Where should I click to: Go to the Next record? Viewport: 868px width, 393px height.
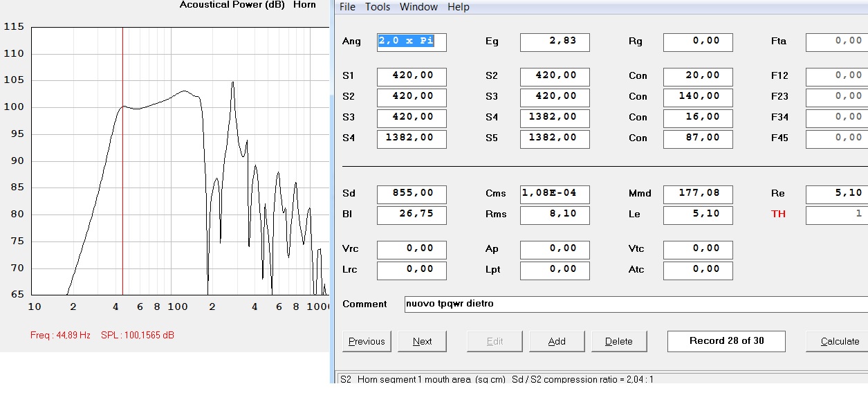click(x=422, y=341)
